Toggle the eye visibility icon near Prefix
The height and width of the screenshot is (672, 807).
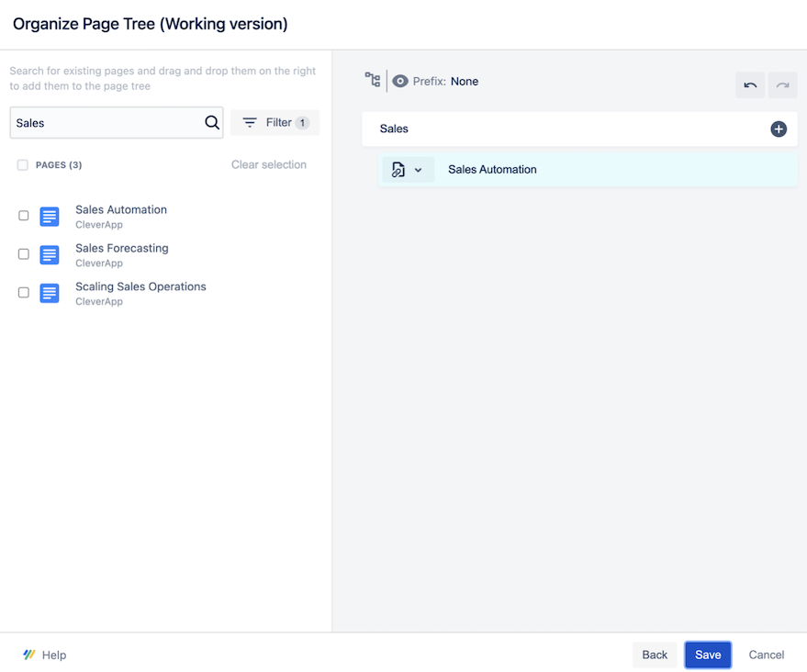[x=400, y=81]
